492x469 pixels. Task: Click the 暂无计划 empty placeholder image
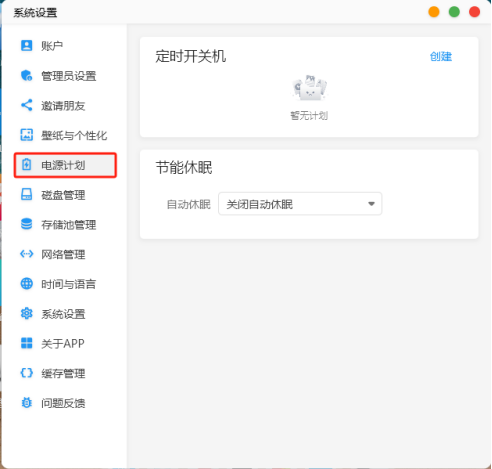(310, 88)
